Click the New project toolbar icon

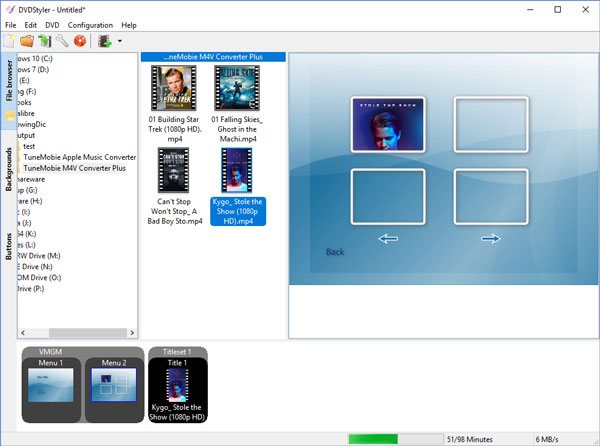[9, 41]
